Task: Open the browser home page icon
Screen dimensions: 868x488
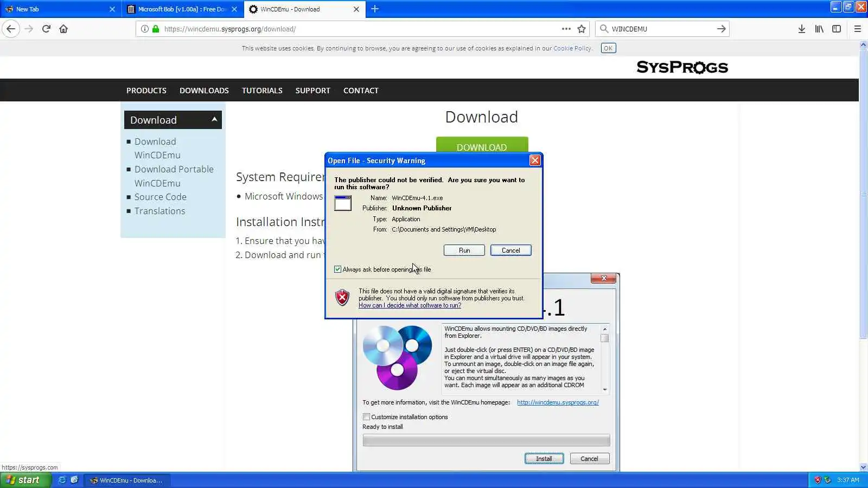Action: point(63,29)
